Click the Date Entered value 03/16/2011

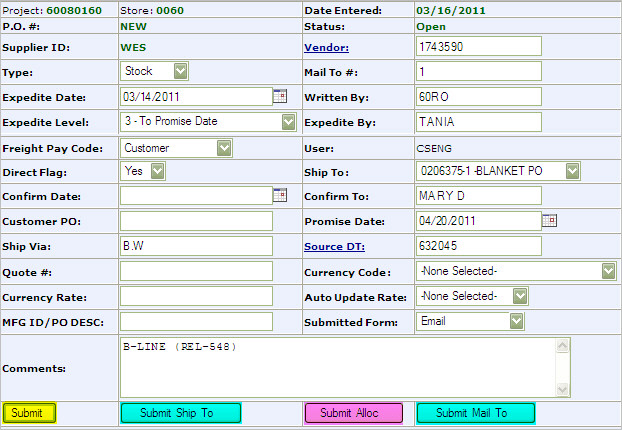click(451, 10)
